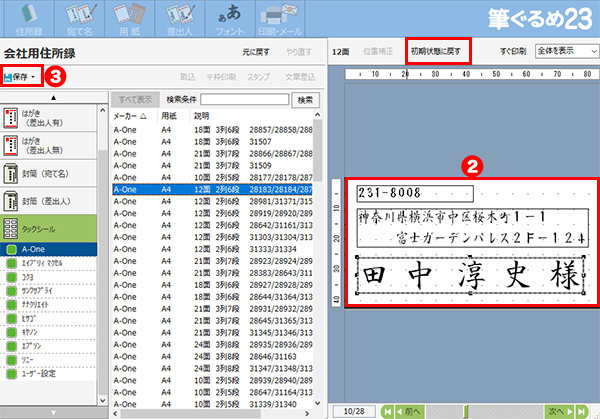Select the highlighted 28183/28184 12面 row
The width and height of the screenshot is (600, 419).
(x=212, y=189)
